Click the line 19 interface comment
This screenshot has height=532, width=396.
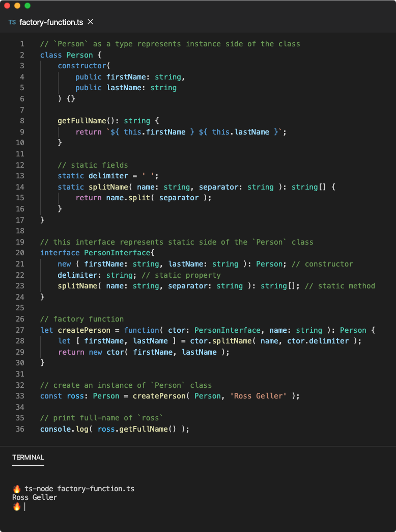(x=177, y=242)
